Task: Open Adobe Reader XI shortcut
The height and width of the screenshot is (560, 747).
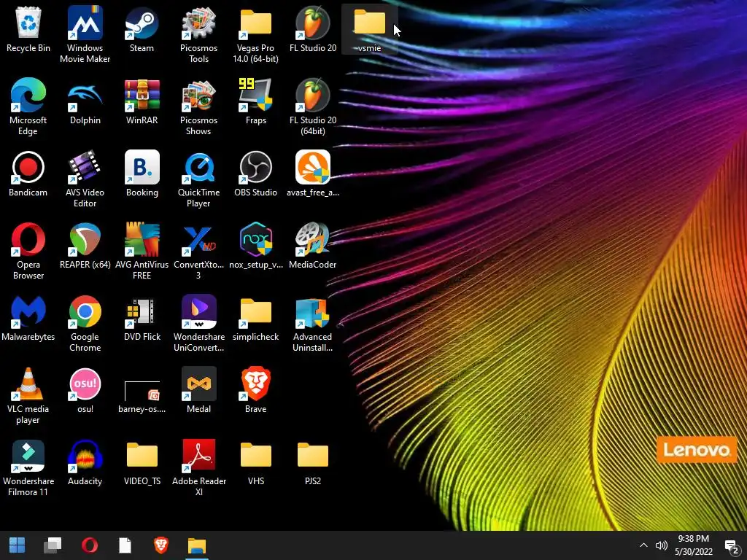Action: coord(198,467)
